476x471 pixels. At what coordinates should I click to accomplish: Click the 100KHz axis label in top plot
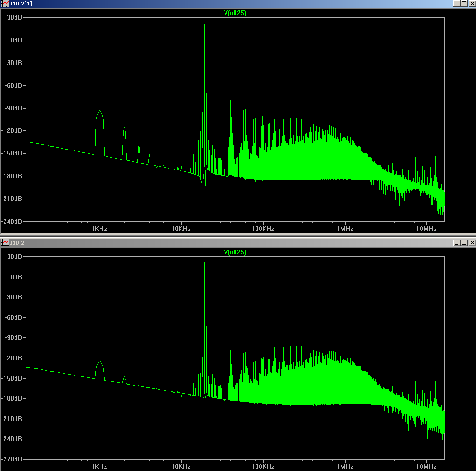coord(262,229)
